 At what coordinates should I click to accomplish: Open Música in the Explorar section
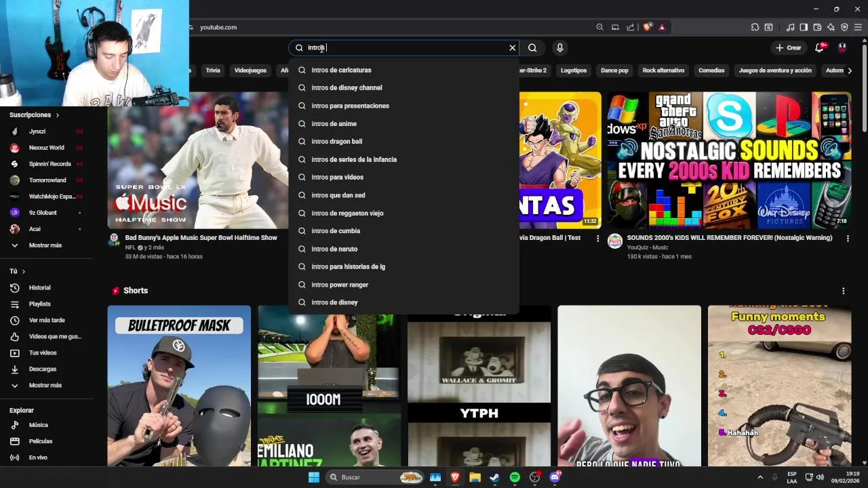pos(46,425)
